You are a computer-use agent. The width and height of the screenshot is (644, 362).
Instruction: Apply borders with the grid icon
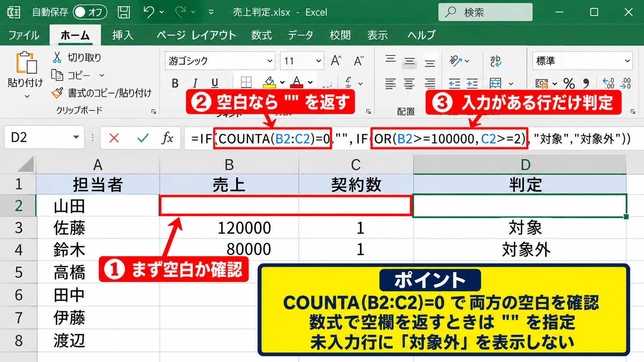click(246, 82)
